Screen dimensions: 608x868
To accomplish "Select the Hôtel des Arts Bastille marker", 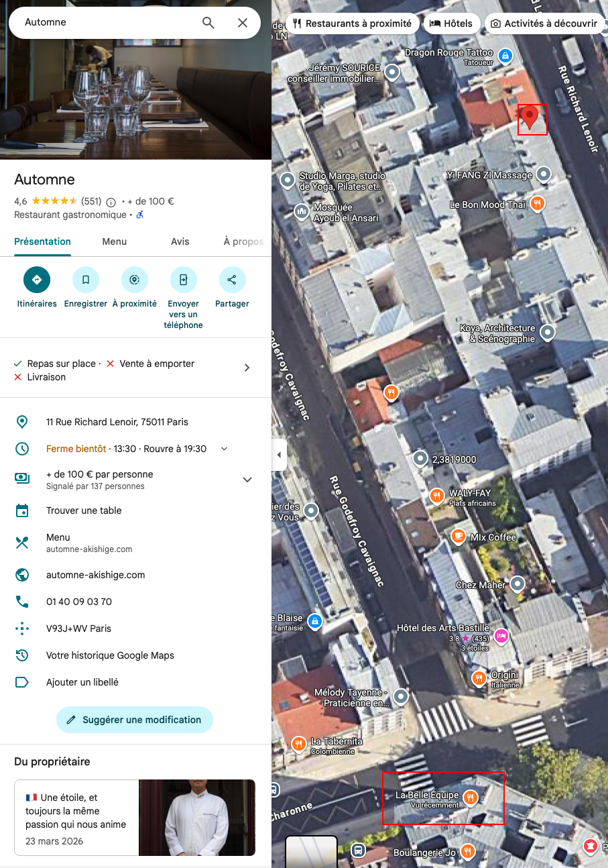I will (501, 635).
